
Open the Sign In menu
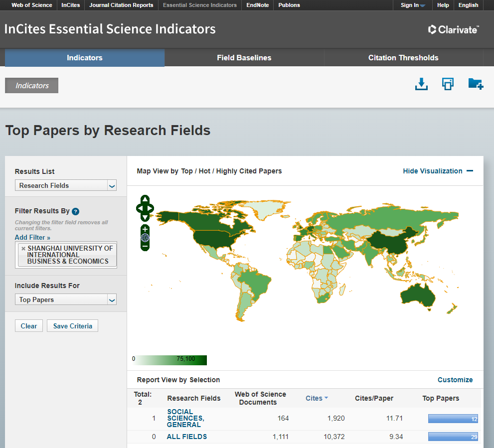pyautogui.click(x=413, y=5)
